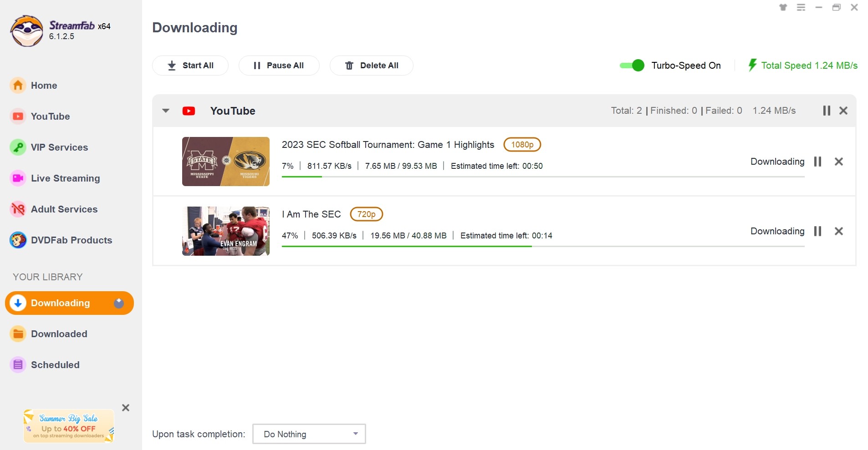Minimize the StreamFab window
Screen dimensions: 868x450
(x=819, y=7)
